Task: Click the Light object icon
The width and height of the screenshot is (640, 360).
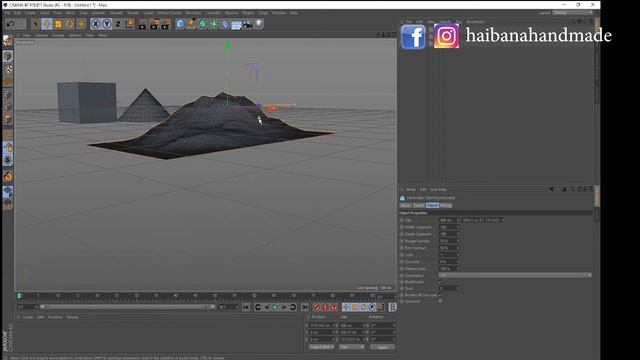Action: click(259, 24)
